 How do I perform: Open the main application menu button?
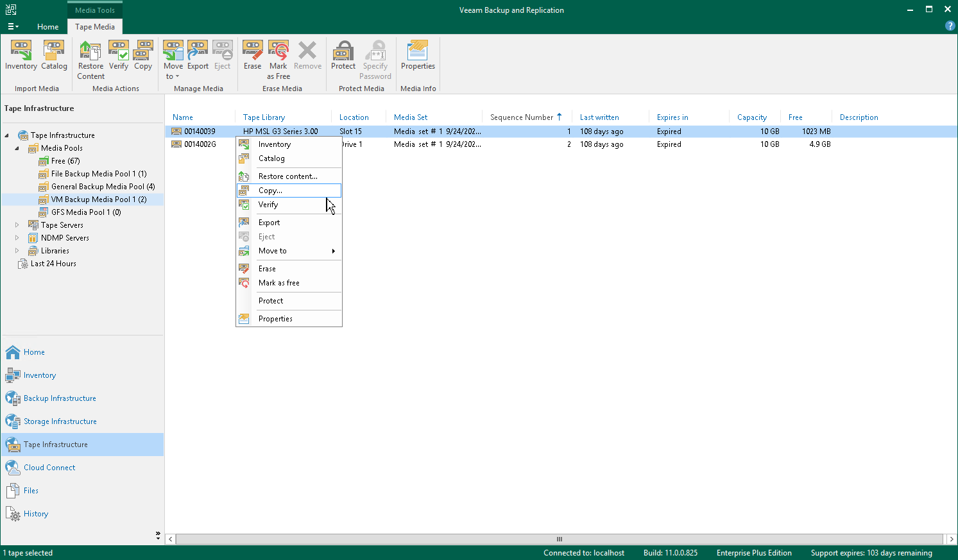[13, 26]
